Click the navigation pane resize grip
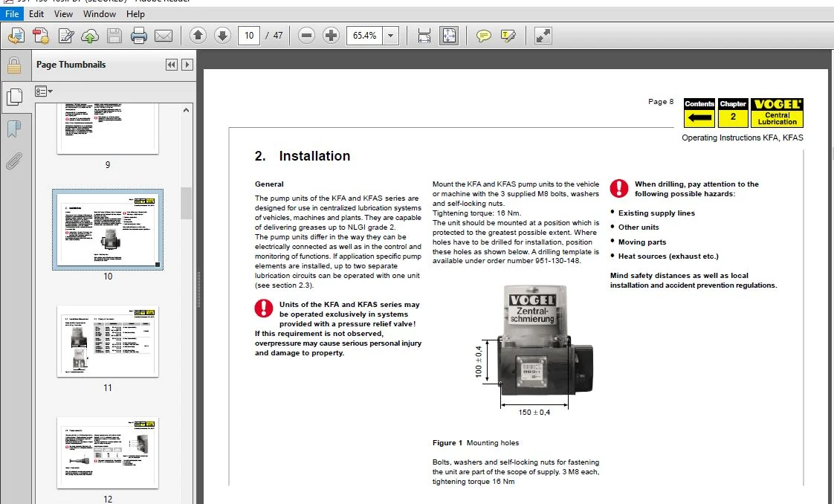834x504 pixels. click(x=199, y=289)
